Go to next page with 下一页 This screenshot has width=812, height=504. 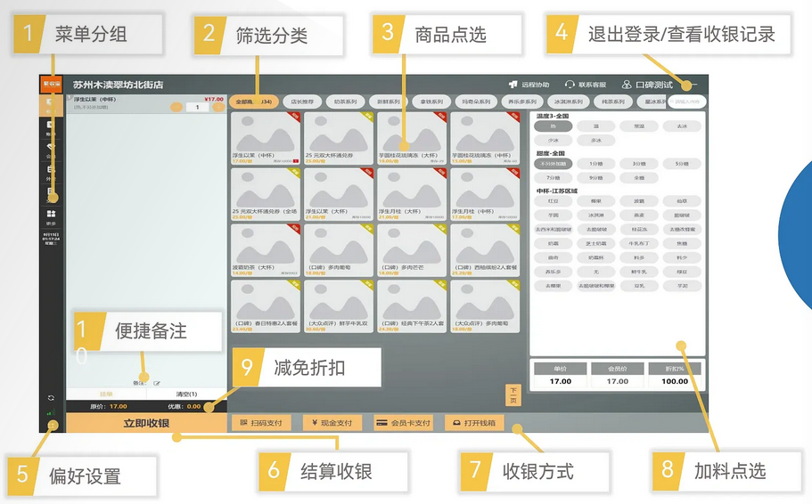(513, 394)
